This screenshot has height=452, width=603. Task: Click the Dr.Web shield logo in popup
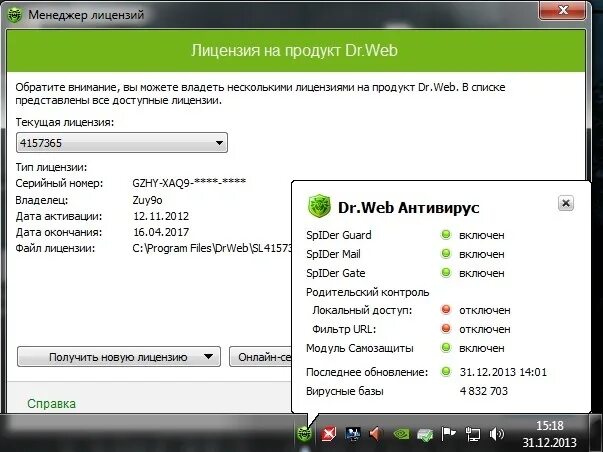[319, 206]
